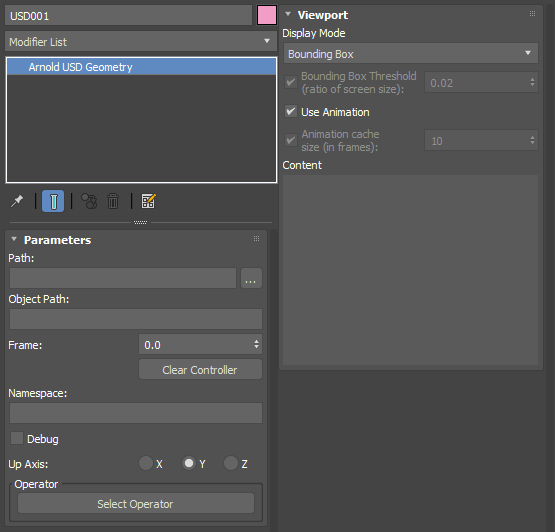
Task: Select the X Up Axis radio button
Action: click(x=145, y=463)
